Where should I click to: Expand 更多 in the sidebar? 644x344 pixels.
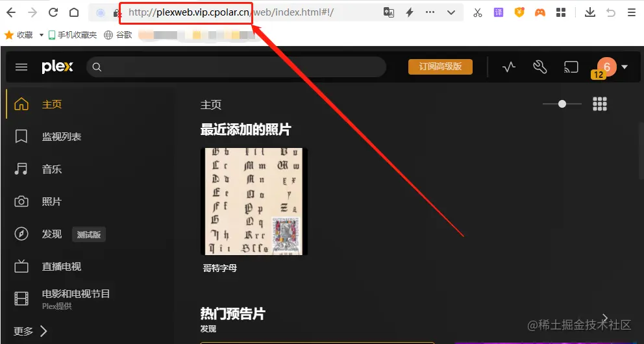coord(31,331)
